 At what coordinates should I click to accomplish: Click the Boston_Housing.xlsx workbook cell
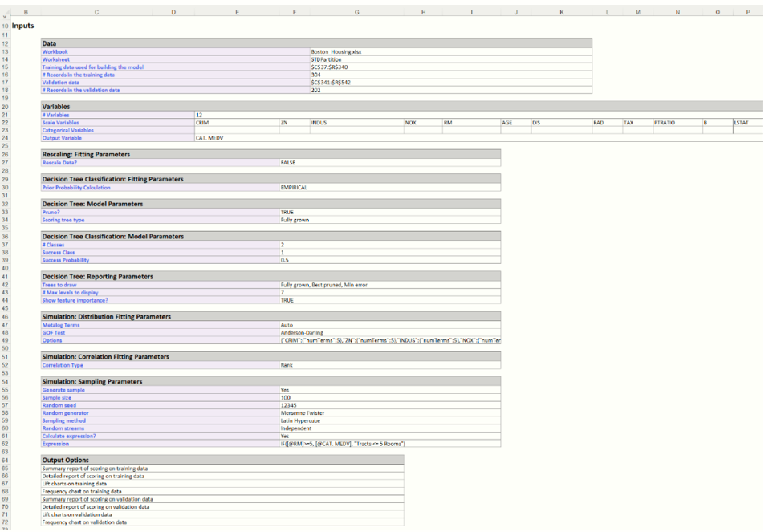(337, 51)
